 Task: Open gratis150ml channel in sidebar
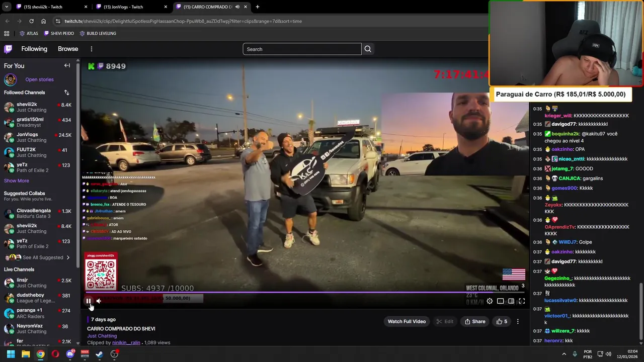(38, 122)
